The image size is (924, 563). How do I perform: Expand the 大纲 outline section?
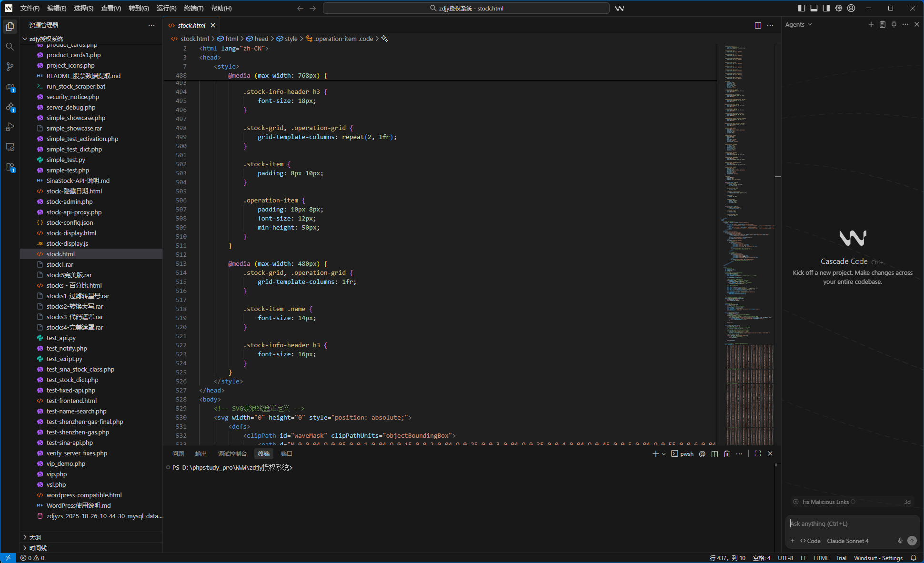point(35,537)
